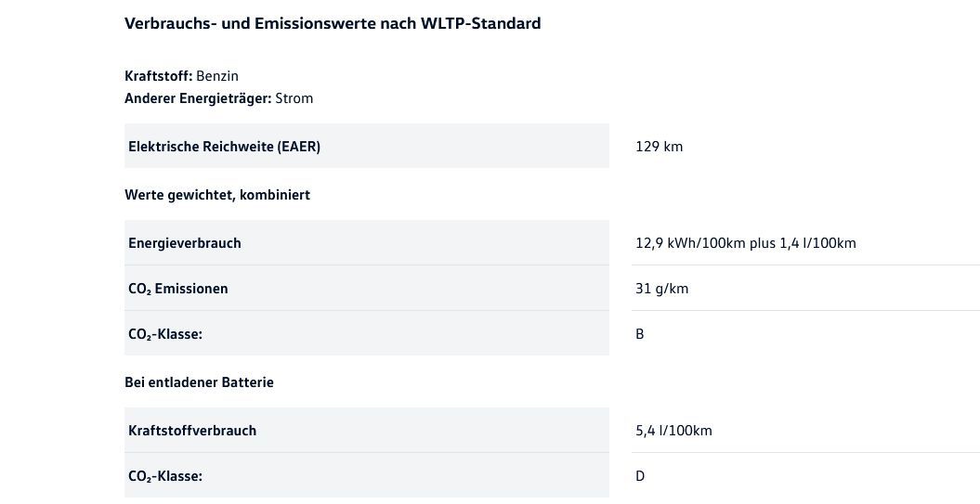Select the CO₂ class value "D"
This screenshot has height=504, width=980.
tap(640, 476)
